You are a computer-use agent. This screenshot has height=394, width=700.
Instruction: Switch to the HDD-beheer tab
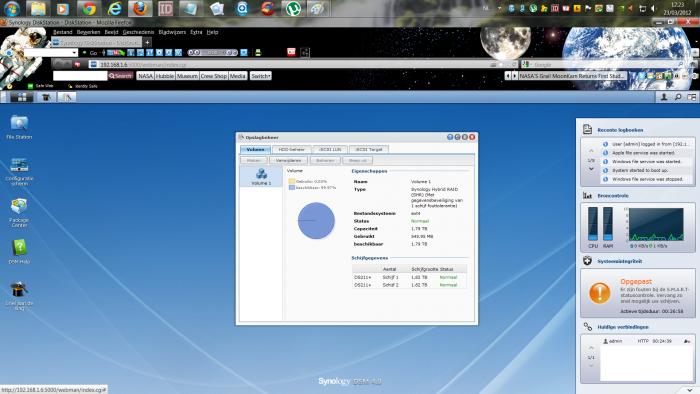pos(292,149)
